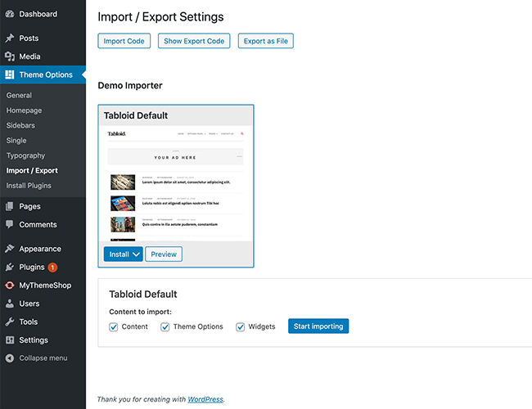
Task: Click the Show Export Code button
Action: point(194,41)
